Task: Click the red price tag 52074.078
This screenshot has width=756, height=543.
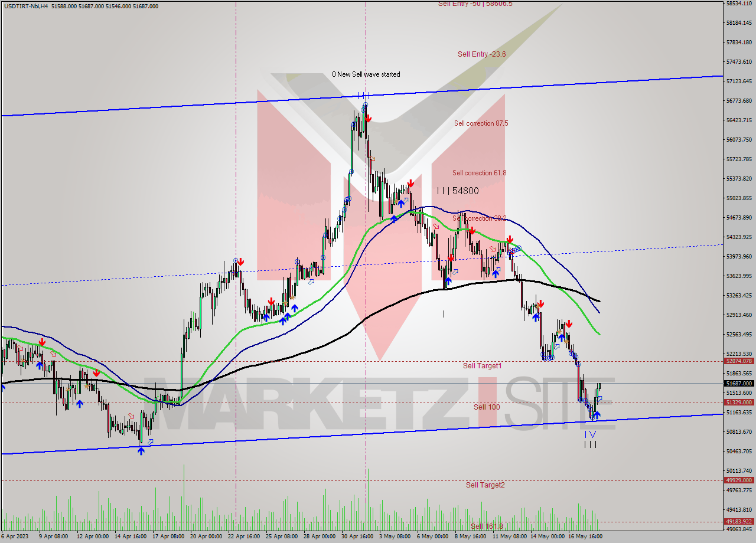Action: [x=739, y=361]
